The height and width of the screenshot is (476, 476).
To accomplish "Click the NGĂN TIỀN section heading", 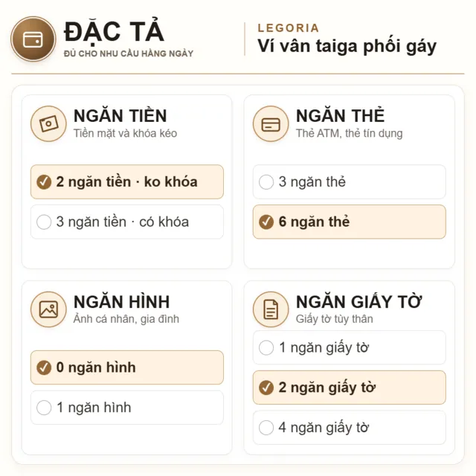I will click(120, 116).
